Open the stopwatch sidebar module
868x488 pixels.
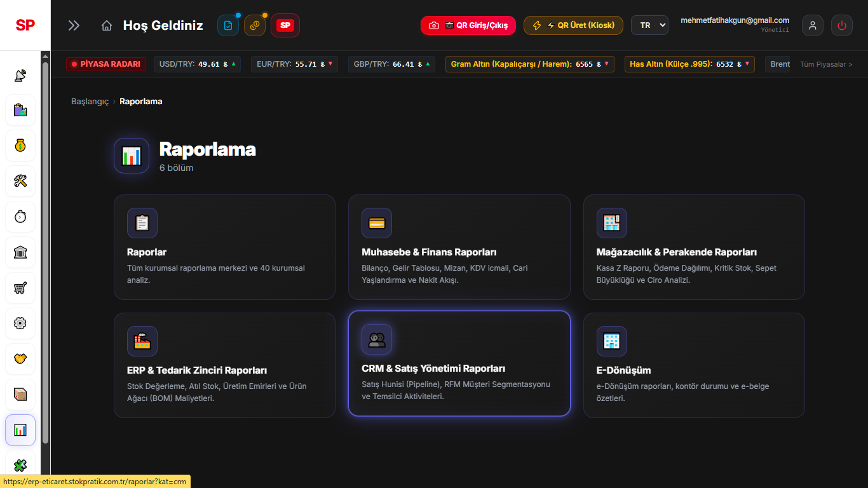pyautogui.click(x=20, y=217)
